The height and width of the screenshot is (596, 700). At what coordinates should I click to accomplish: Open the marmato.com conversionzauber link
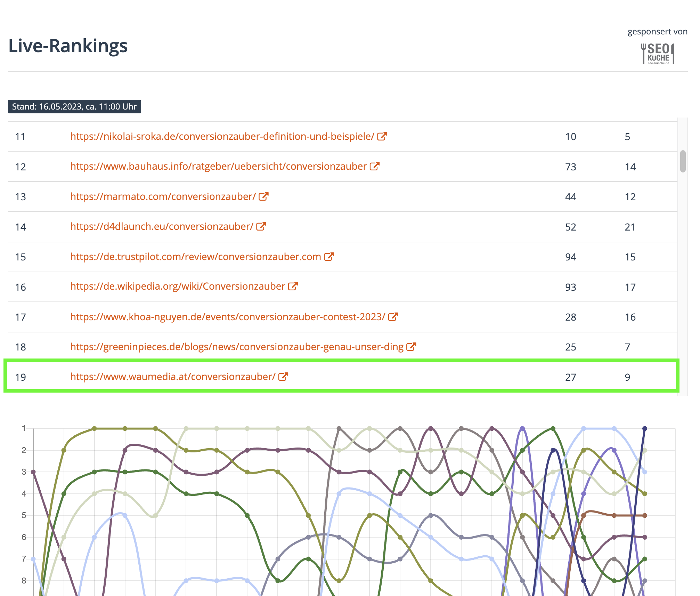tap(163, 196)
